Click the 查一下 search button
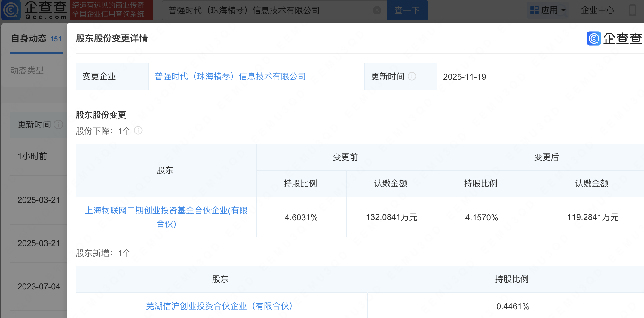This screenshot has width=644, height=318. coord(407,11)
